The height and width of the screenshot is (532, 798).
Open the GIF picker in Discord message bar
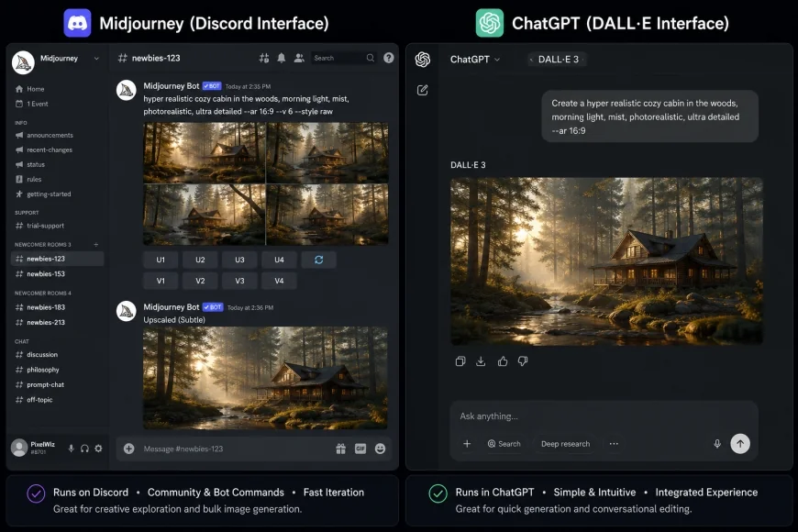[x=360, y=449]
